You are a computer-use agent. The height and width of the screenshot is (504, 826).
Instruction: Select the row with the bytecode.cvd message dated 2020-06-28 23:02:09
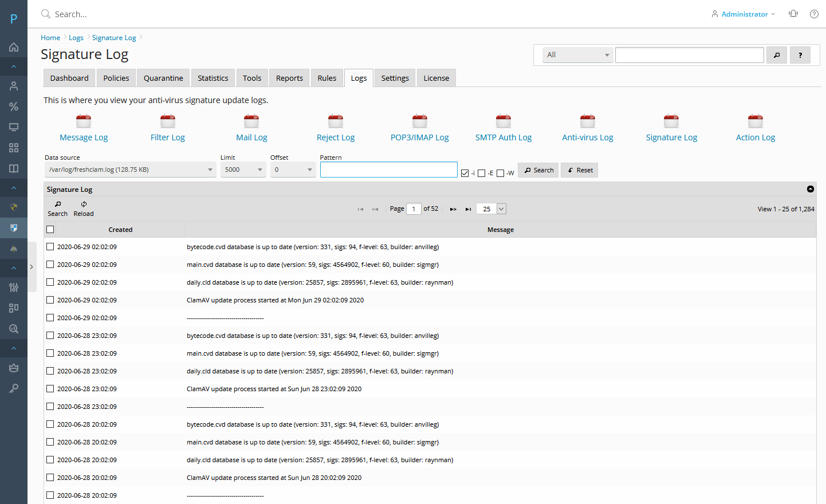pos(50,336)
